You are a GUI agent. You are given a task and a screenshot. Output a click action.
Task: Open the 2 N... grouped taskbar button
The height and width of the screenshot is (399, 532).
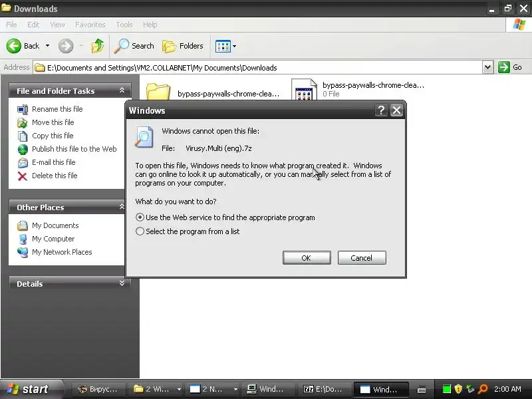[213, 389]
